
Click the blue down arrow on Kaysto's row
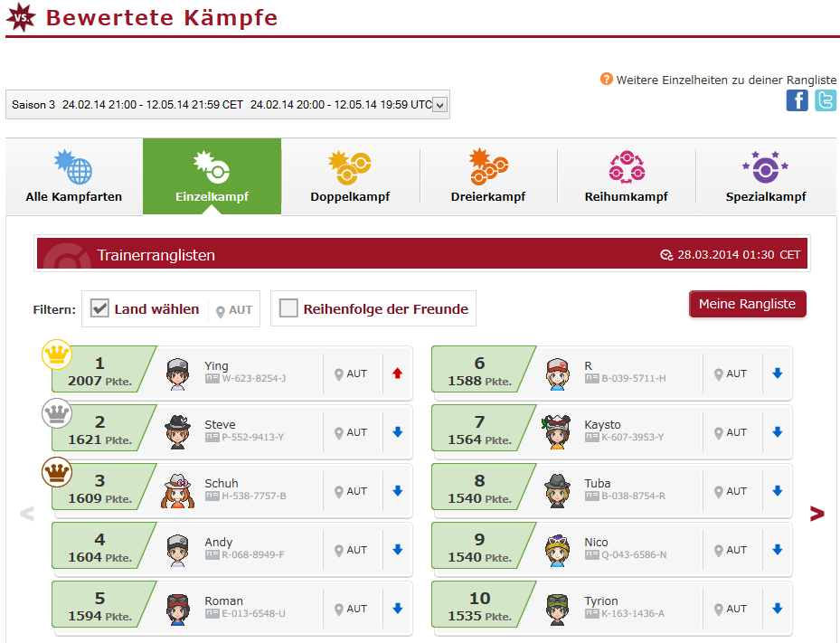coord(778,432)
